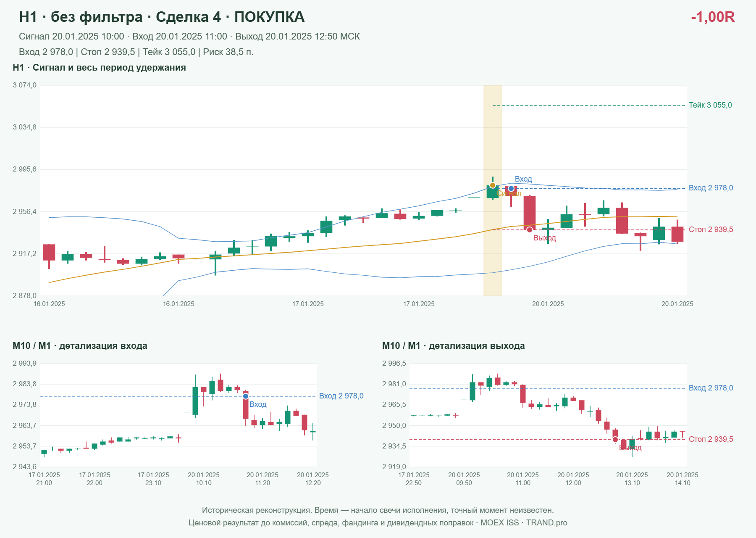Click the Вход 2 978,0 label on H1 chart
Image resolution: width=756 pixels, height=538 pixels.
[x=711, y=188]
